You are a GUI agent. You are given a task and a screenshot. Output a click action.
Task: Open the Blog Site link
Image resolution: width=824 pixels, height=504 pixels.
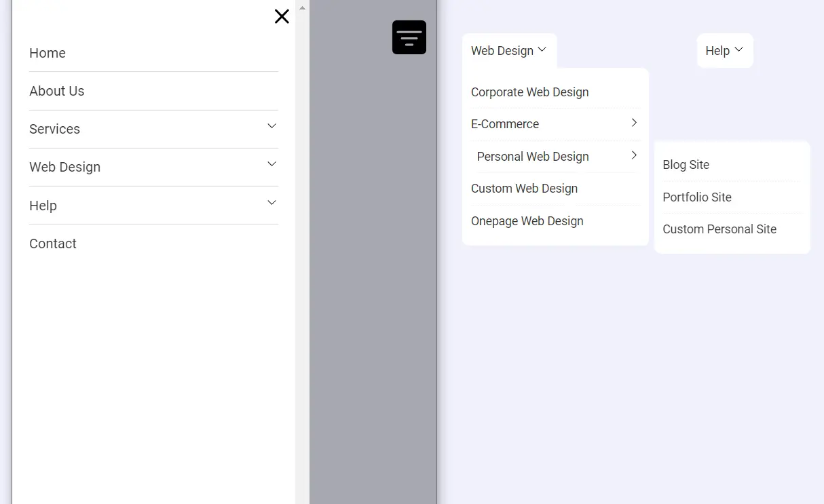point(686,164)
